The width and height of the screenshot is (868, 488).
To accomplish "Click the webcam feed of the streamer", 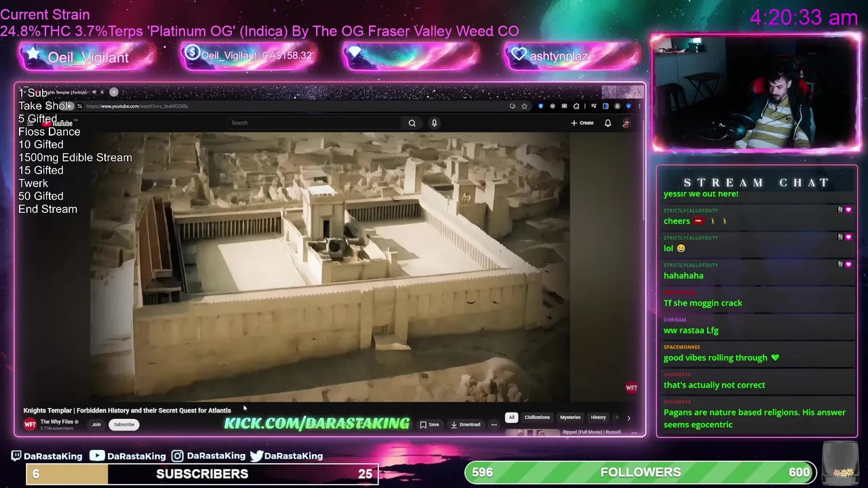I will tap(756, 93).
